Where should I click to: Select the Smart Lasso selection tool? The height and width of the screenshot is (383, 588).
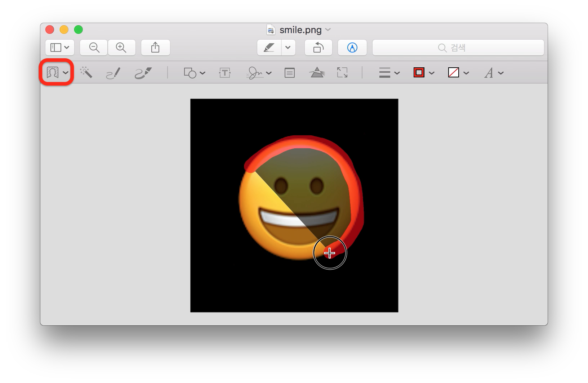point(53,73)
